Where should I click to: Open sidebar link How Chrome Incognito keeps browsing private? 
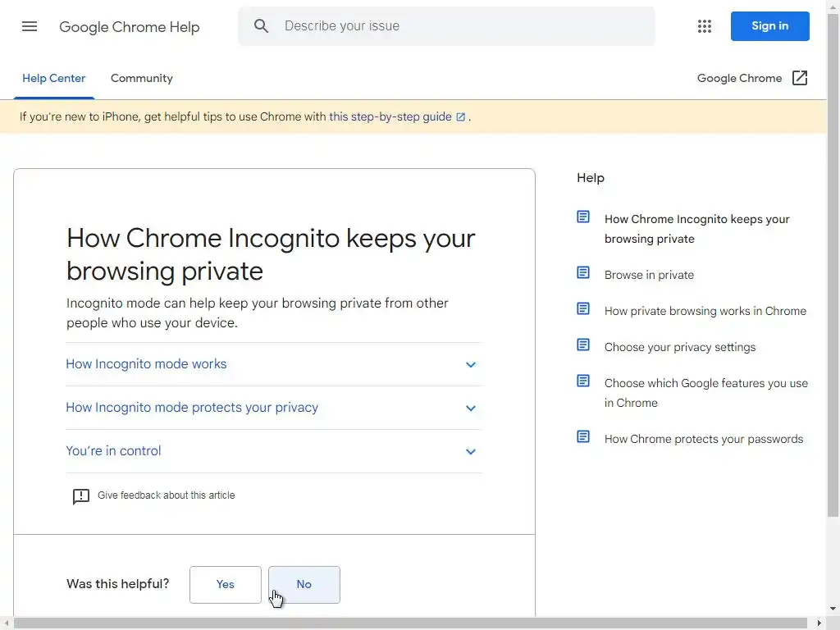click(696, 229)
